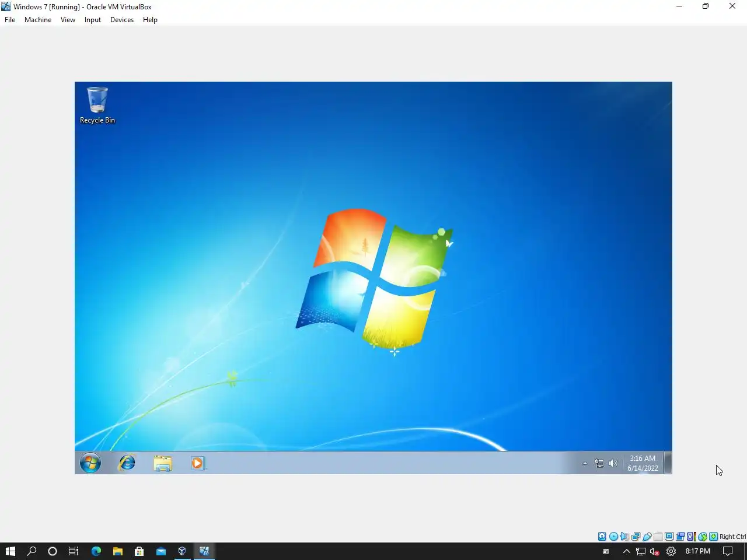Launch Internet Explorer from the Windows 7 taskbar
The image size is (747, 560).
(127, 463)
